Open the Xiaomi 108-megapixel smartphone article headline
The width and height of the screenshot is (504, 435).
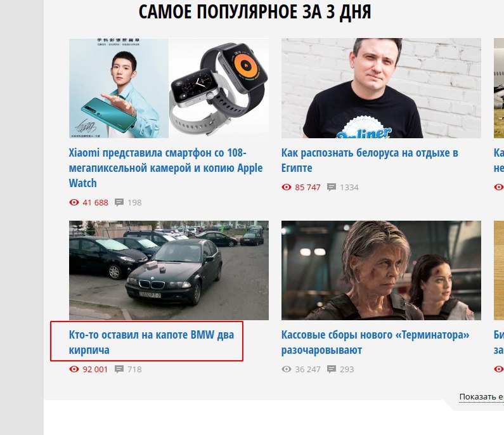pos(165,168)
